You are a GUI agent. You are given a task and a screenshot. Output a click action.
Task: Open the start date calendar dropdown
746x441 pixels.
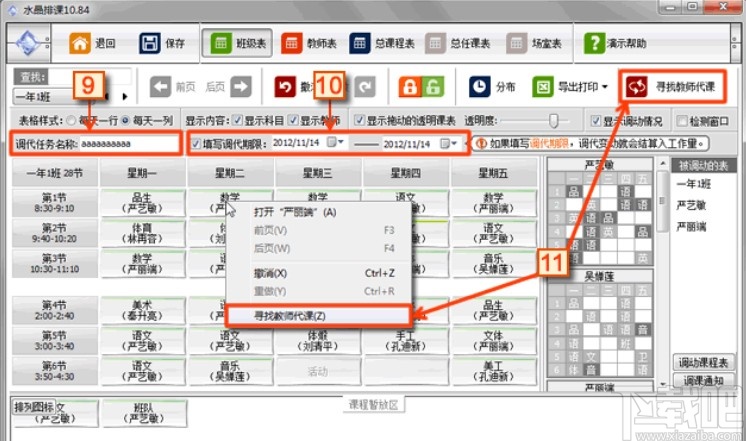pos(336,142)
